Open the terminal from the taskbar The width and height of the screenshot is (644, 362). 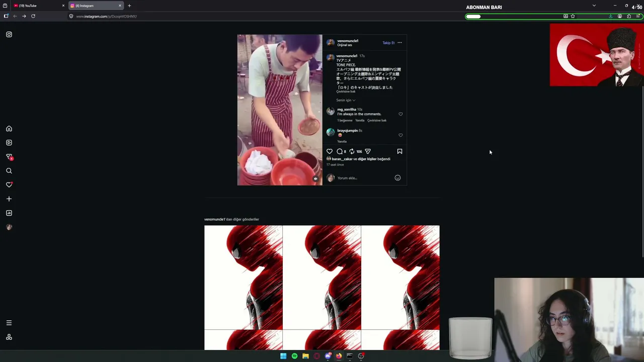click(x=350, y=356)
